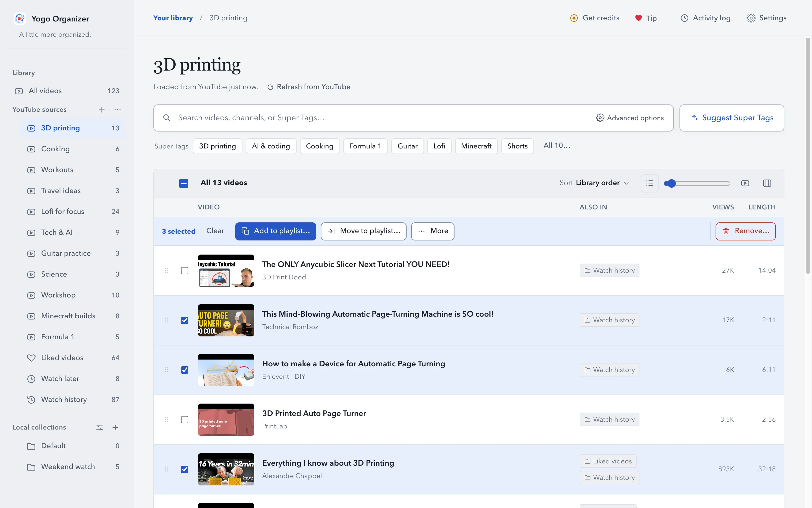Open Add to playlist menu

[x=275, y=231]
